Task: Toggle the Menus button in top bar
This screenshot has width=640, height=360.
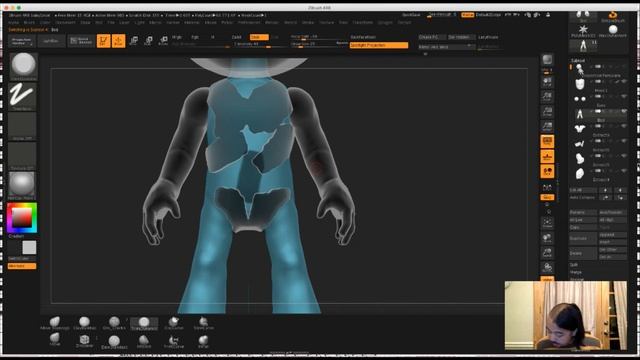Action: tap(467, 15)
